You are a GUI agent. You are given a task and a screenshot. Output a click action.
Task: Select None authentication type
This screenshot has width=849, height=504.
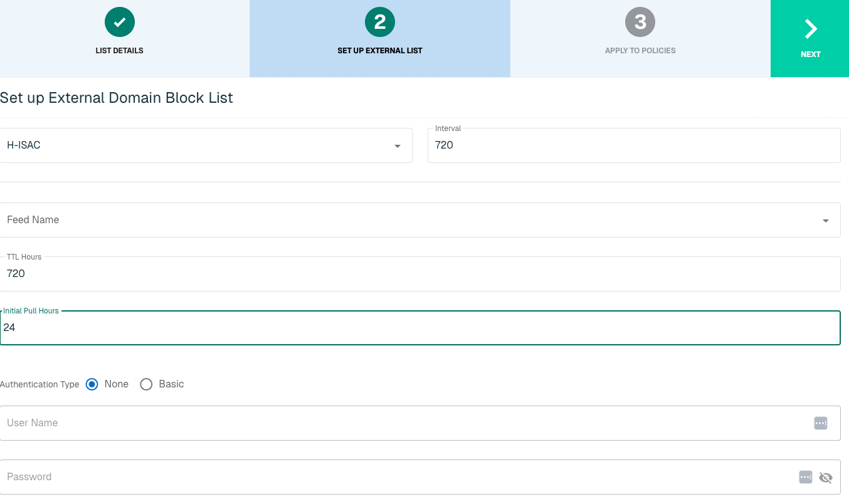pyautogui.click(x=92, y=384)
